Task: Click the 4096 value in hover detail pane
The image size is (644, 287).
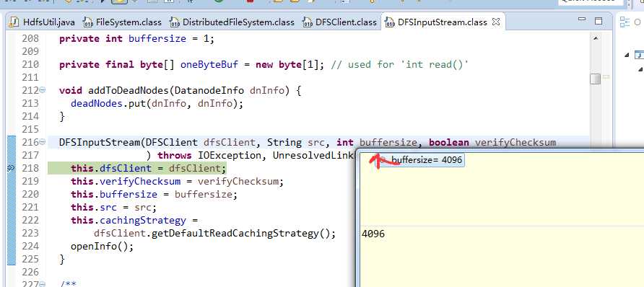Action: (373, 234)
